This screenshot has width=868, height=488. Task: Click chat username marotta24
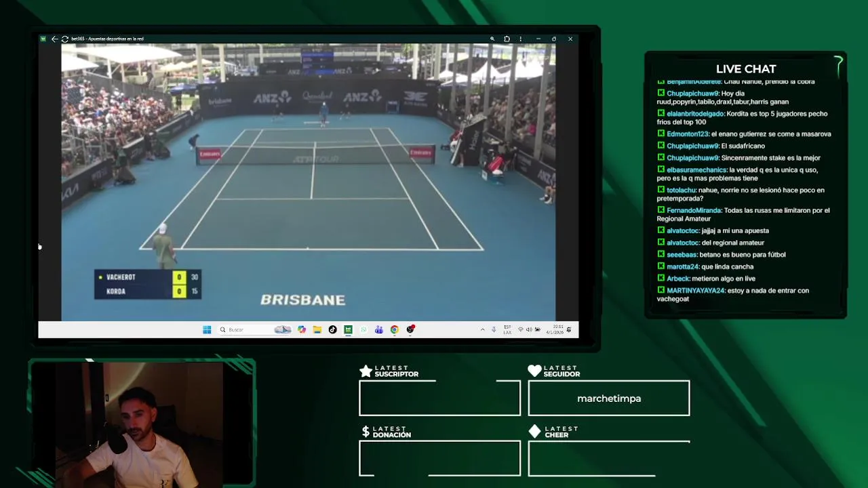click(683, 267)
